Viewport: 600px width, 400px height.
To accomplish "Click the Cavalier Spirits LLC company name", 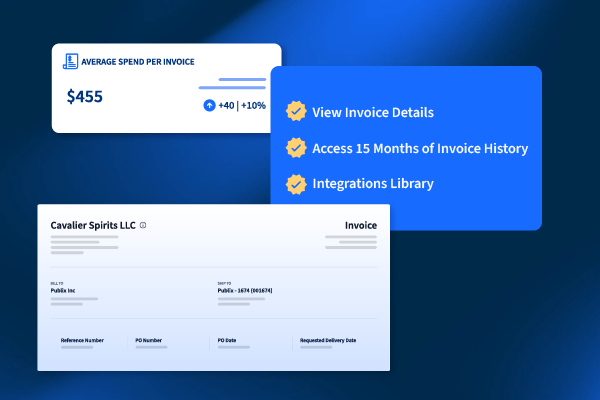I will pos(93,225).
